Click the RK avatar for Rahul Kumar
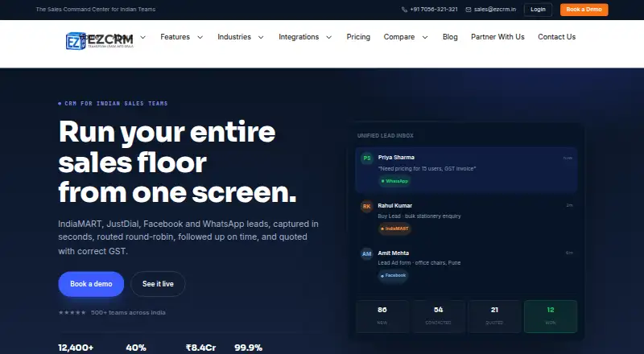The width and height of the screenshot is (644, 354). coord(367,206)
